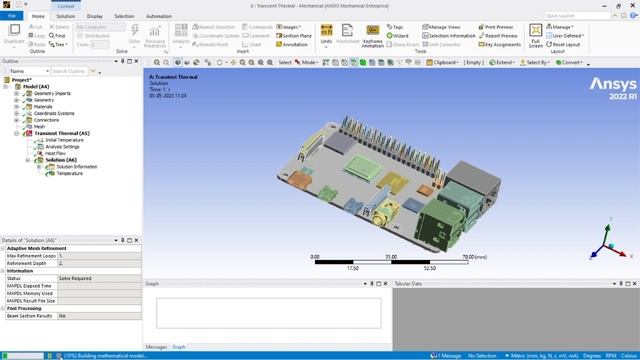Collapse the Transient Thermal (A5) node

pos(16,133)
